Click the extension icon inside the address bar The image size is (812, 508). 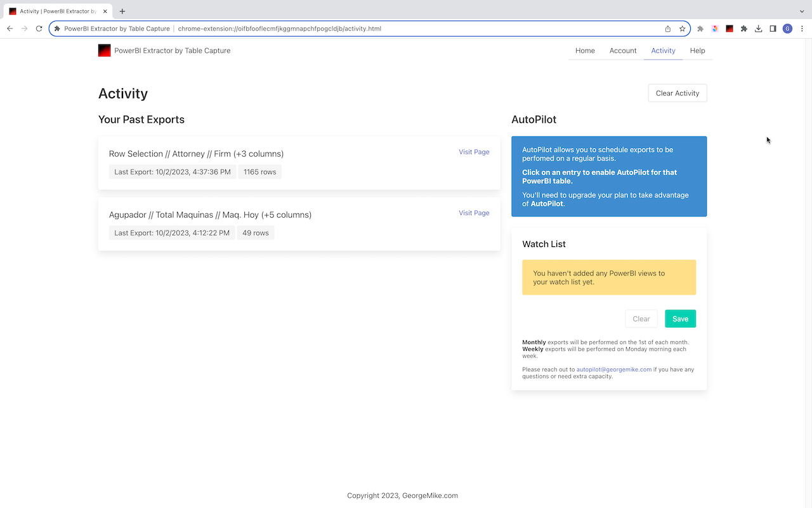(x=57, y=29)
